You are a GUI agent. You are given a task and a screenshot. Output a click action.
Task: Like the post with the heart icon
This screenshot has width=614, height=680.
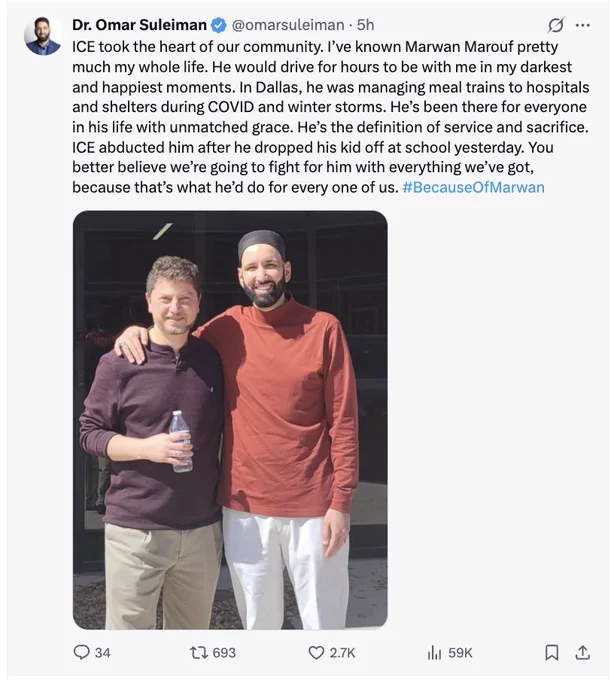click(x=316, y=653)
